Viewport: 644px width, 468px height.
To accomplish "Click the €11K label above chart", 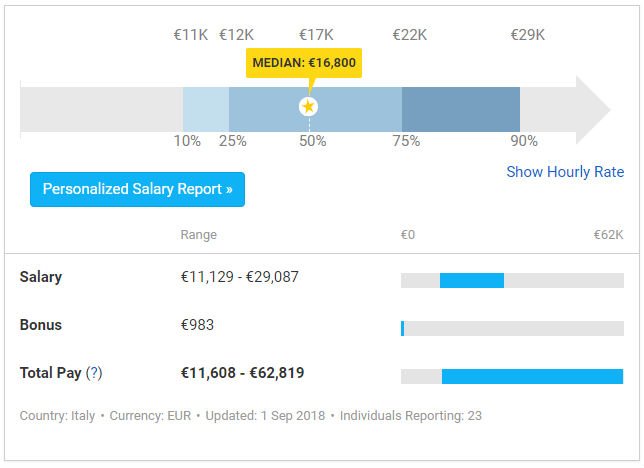I will coord(191,35).
